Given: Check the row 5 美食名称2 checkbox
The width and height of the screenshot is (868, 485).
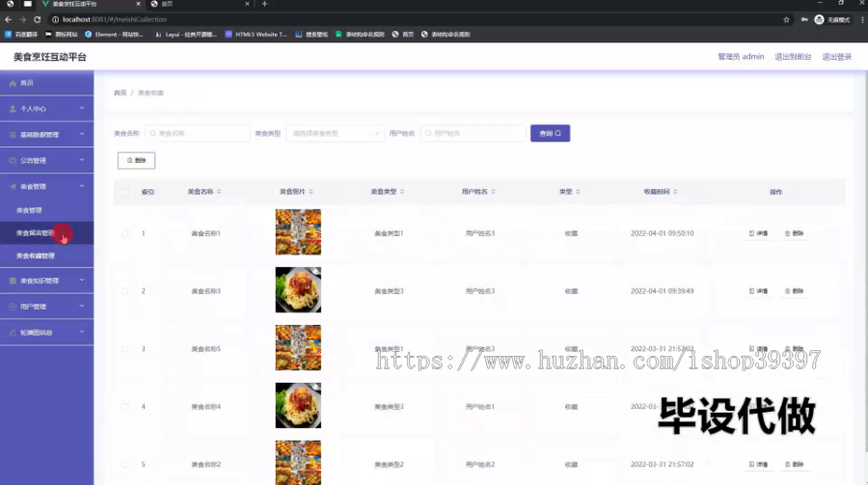Looking at the screenshot, I should click(125, 465).
